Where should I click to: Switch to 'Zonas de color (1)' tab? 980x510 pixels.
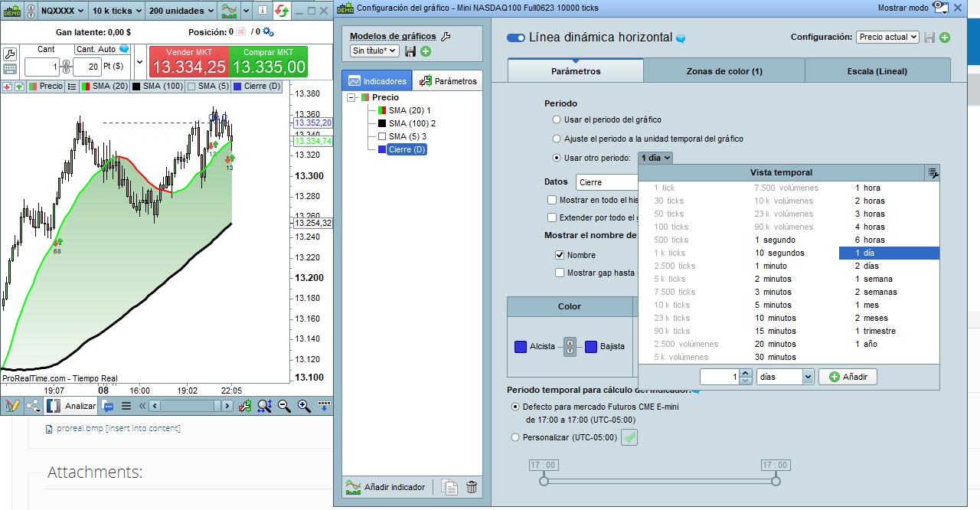point(724,70)
